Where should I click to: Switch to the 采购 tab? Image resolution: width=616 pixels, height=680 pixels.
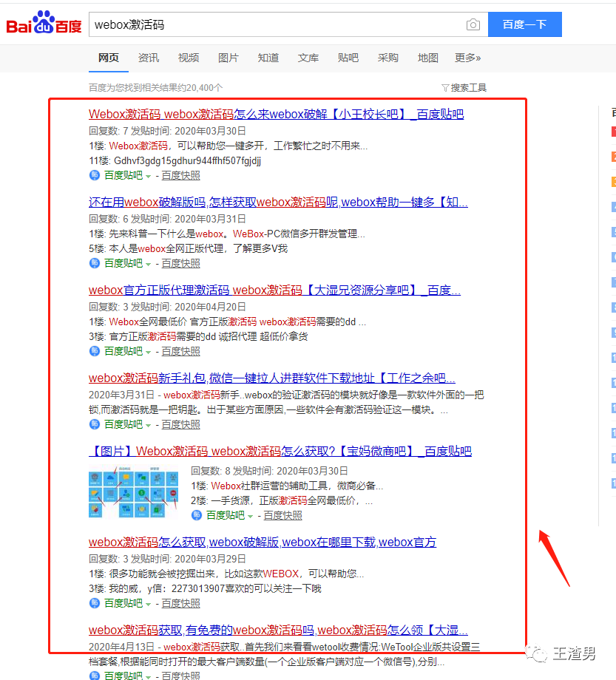tap(387, 58)
